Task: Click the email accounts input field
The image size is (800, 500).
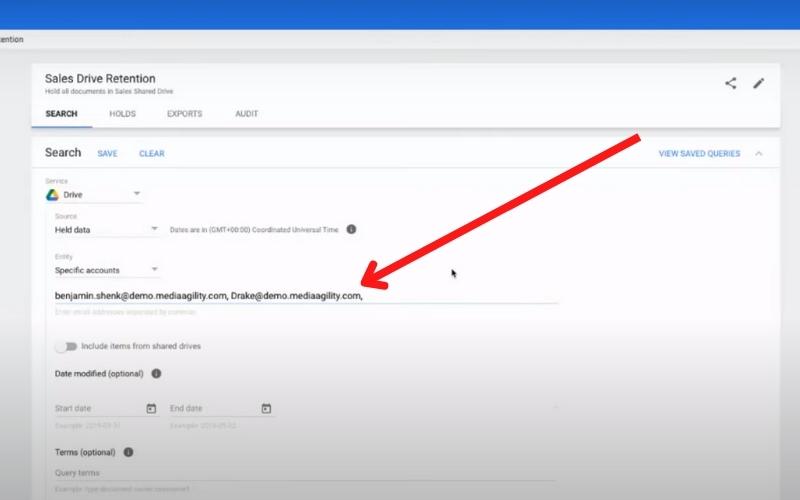Action: tap(306, 296)
